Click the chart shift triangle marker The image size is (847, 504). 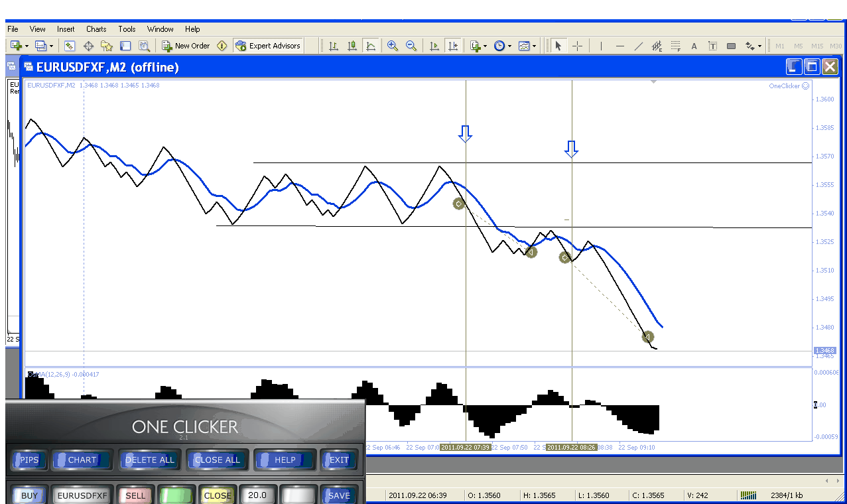click(654, 82)
